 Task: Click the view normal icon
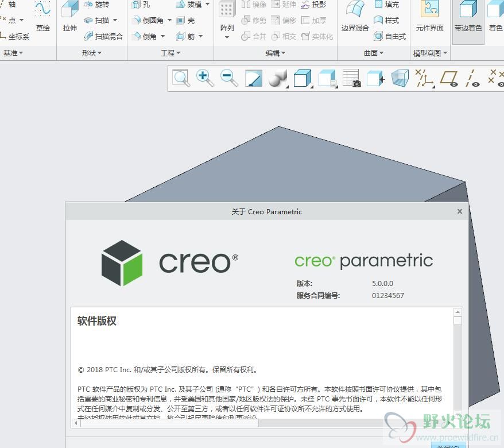click(376, 78)
